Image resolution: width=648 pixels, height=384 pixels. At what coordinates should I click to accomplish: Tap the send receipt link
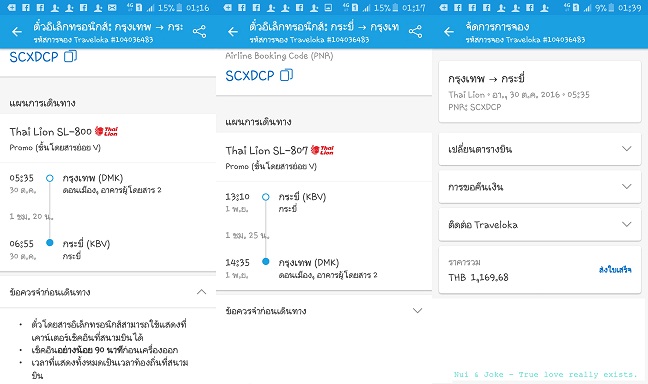[615, 270]
